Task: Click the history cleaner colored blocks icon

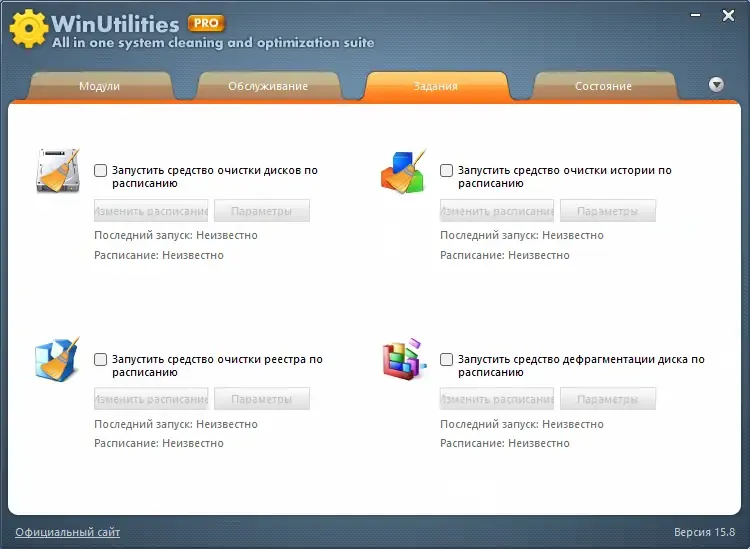Action: coord(403,172)
